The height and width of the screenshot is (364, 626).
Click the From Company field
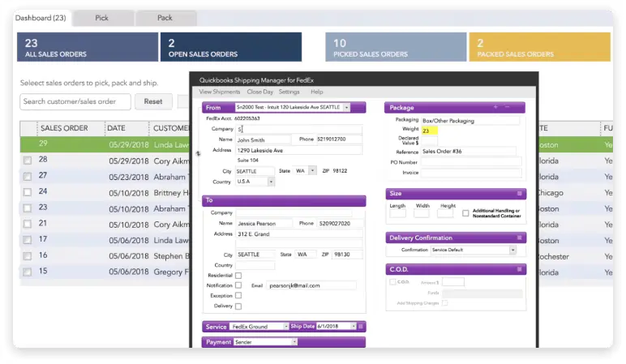(299, 129)
